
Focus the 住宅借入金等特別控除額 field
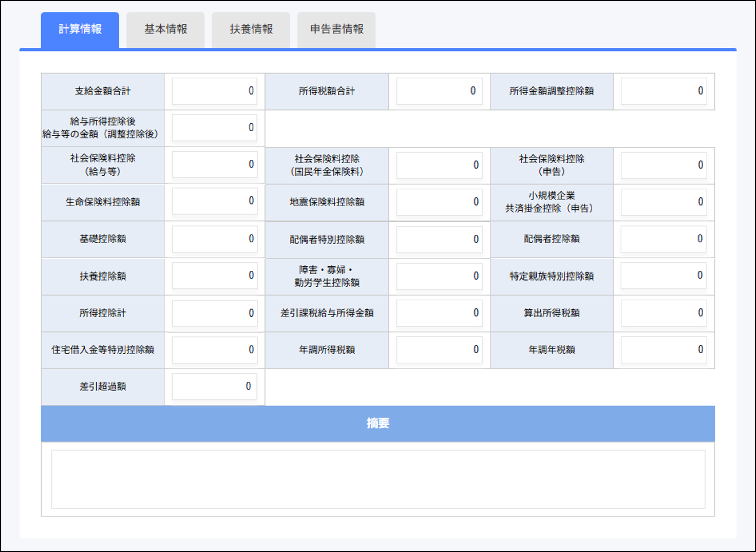(214, 350)
